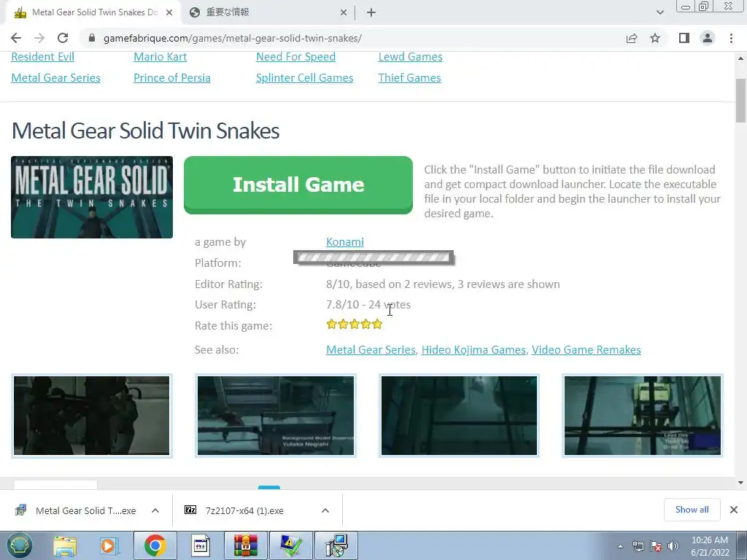Open Windows Explorer from taskbar

[65, 545]
